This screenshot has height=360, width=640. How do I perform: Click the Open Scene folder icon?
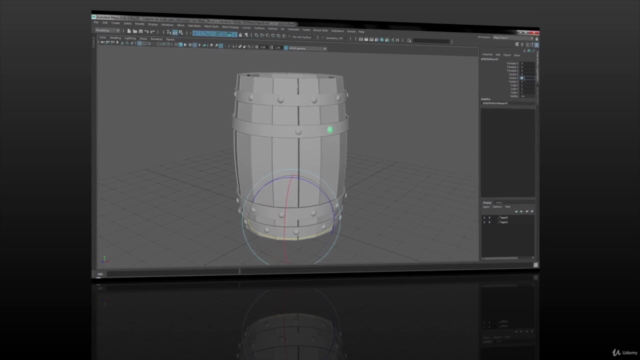[135, 31]
